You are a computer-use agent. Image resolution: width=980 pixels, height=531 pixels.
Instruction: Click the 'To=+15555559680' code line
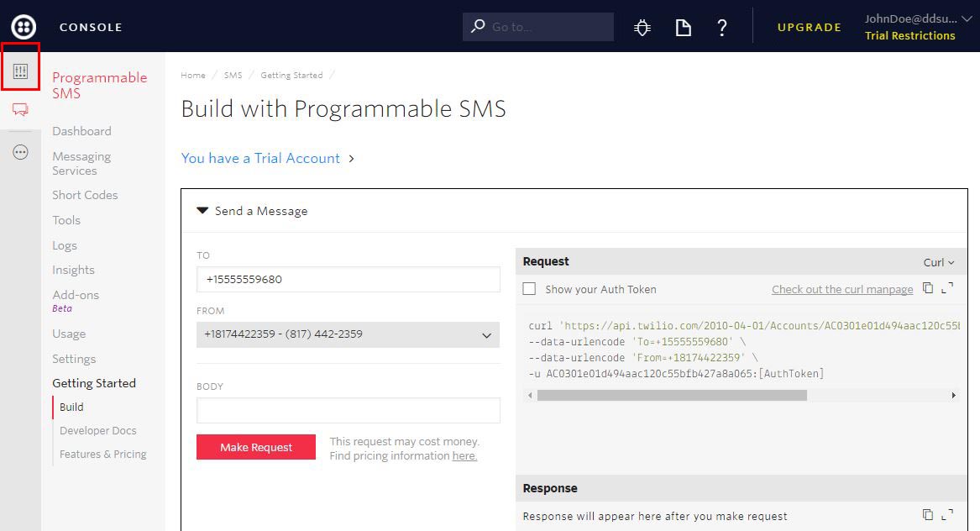[x=637, y=342]
